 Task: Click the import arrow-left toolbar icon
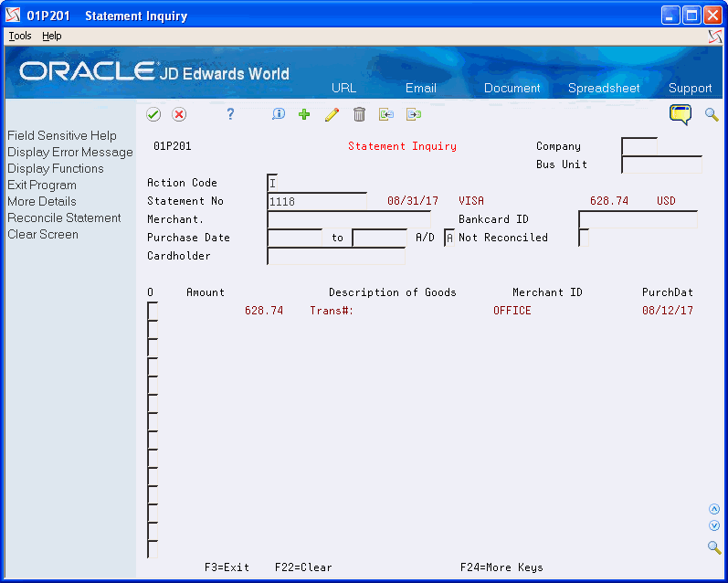(x=385, y=114)
